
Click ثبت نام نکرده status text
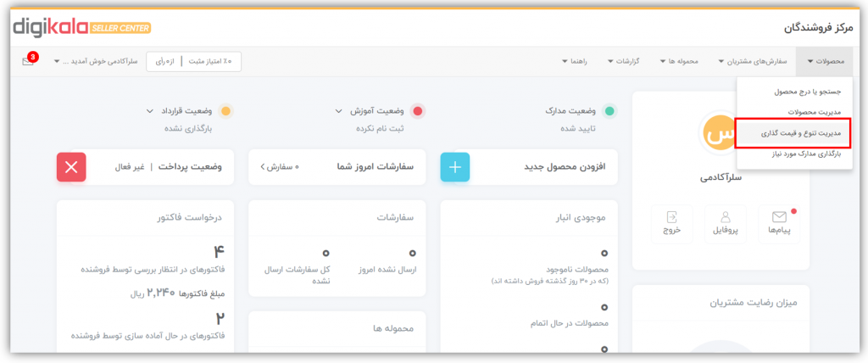[380, 129]
